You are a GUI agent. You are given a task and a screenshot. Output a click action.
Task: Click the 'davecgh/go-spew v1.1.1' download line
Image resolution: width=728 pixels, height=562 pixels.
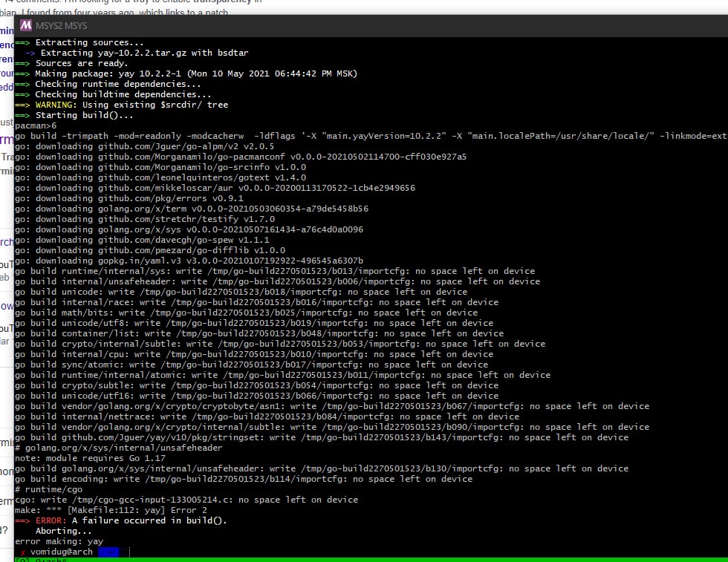point(142,240)
